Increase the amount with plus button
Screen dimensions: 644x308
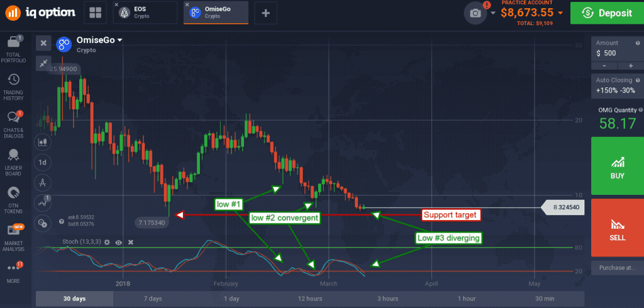coord(631,66)
